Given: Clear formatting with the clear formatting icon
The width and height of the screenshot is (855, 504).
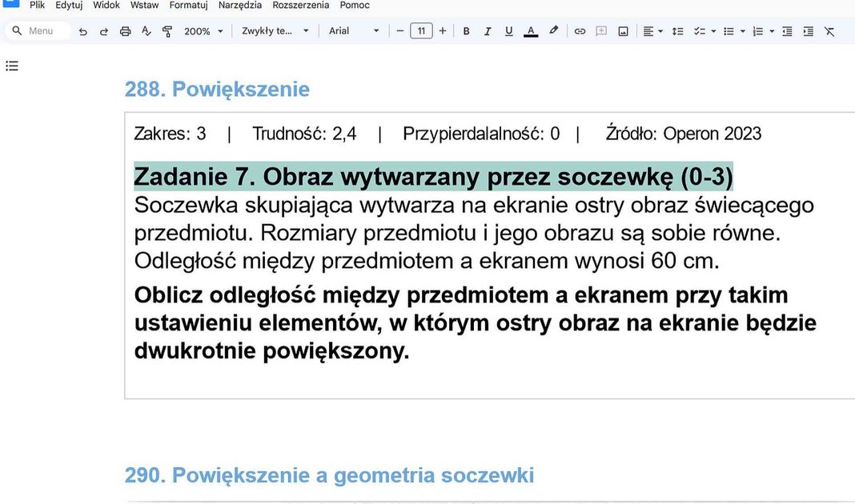Looking at the screenshot, I should point(830,30).
